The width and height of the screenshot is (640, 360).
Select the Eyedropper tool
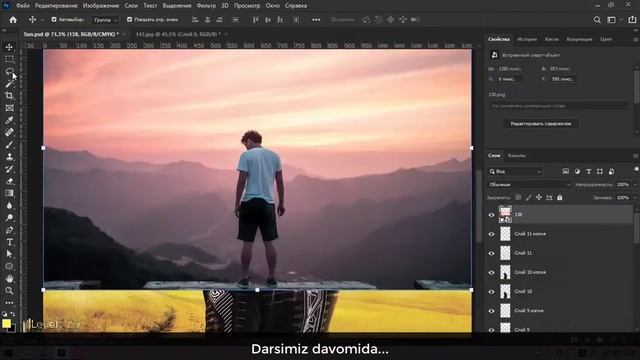point(9,120)
